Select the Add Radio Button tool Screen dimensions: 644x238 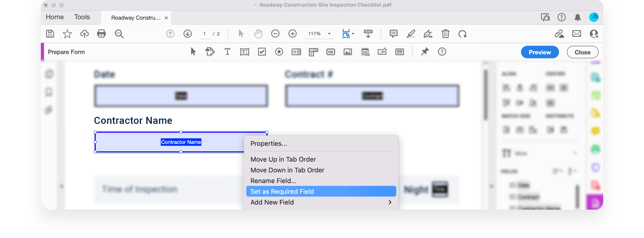tap(279, 52)
